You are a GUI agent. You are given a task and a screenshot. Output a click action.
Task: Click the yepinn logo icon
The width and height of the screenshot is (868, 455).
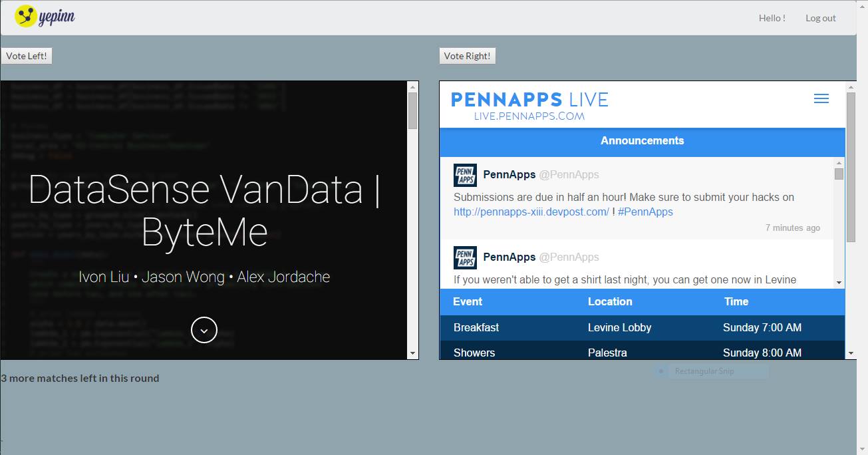(x=25, y=17)
